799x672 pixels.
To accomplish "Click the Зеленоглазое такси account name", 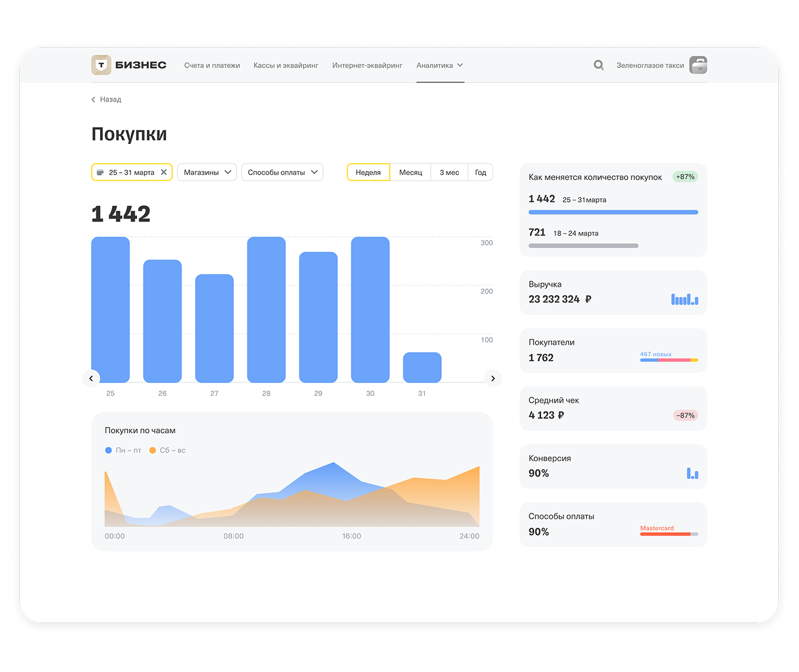I will (650, 65).
